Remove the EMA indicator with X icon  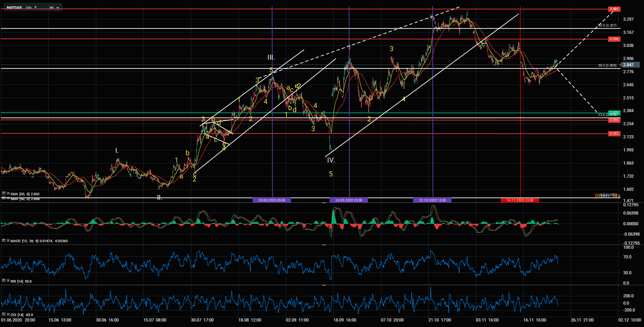click(8, 194)
